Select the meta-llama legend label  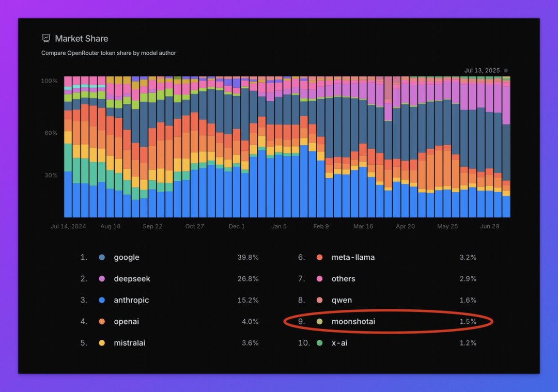[353, 257]
